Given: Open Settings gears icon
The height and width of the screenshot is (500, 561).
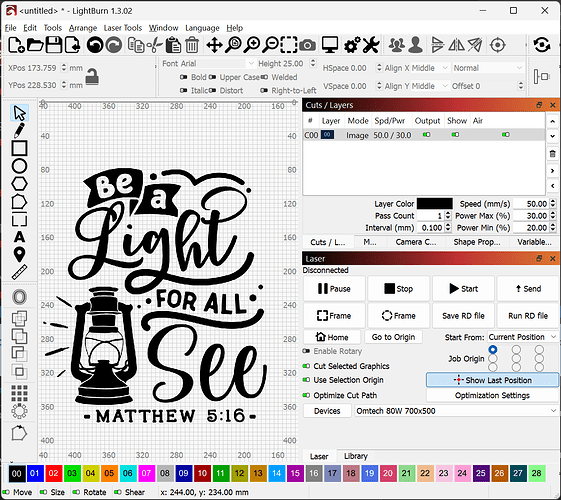Looking at the screenshot, I should tap(352, 45).
